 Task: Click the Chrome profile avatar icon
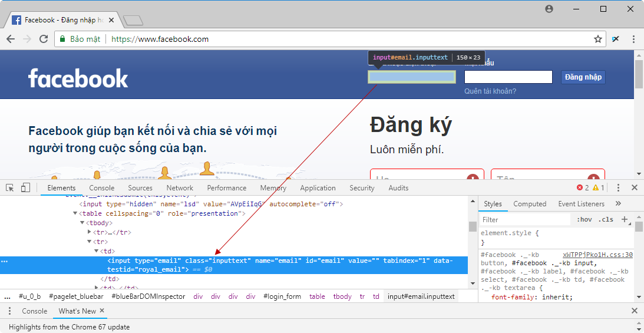point(549,9)
